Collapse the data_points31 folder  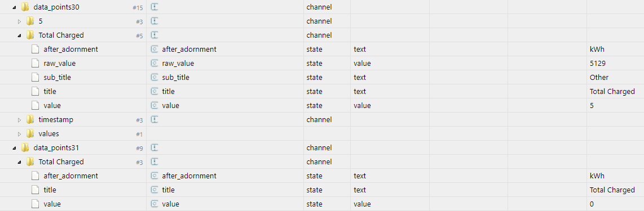[x=14, y=148]
